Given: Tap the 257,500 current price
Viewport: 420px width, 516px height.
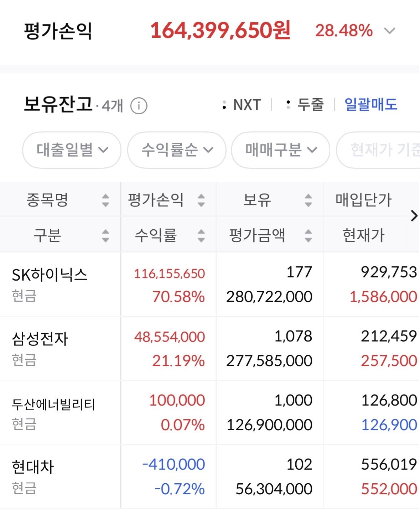Looking at the screenshot, I should [x=389, y=361].
